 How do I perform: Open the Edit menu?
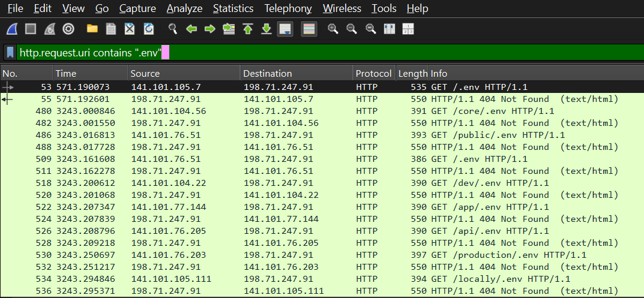(x=43, y=8)
